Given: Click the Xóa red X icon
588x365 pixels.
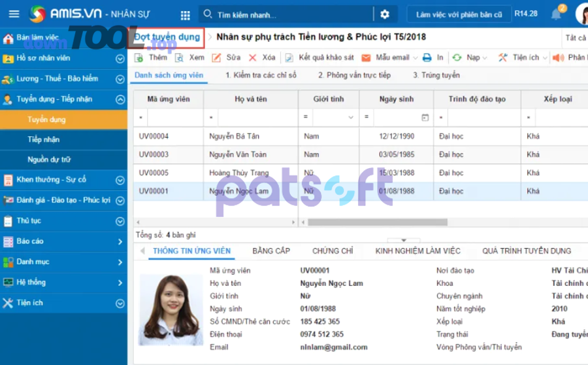Looking at the screenshot, I should coord(252,58).
